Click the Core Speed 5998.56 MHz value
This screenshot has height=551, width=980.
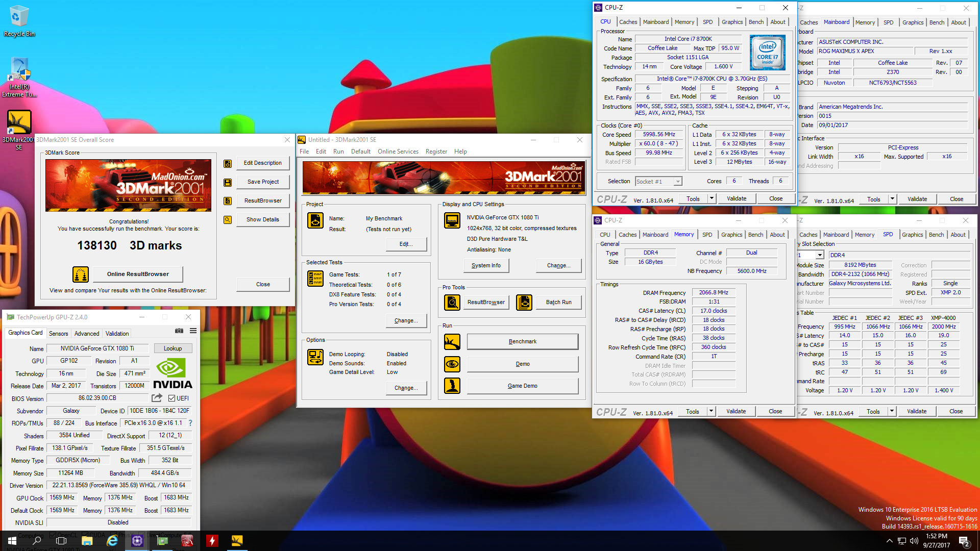(658, 135)
